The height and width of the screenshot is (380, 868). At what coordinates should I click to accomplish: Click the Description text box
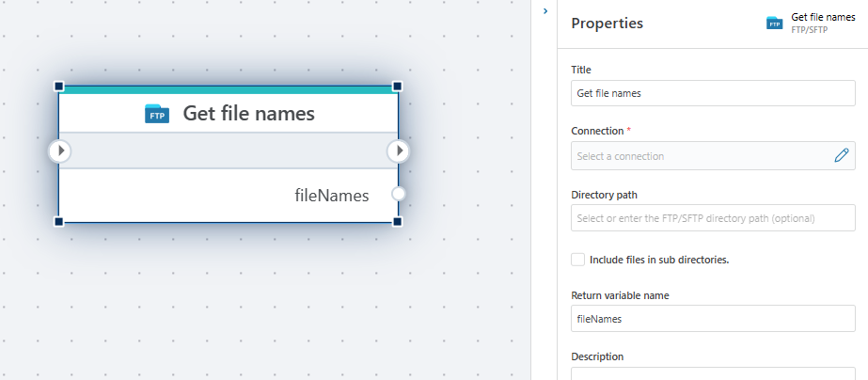[x=713, y=374]
